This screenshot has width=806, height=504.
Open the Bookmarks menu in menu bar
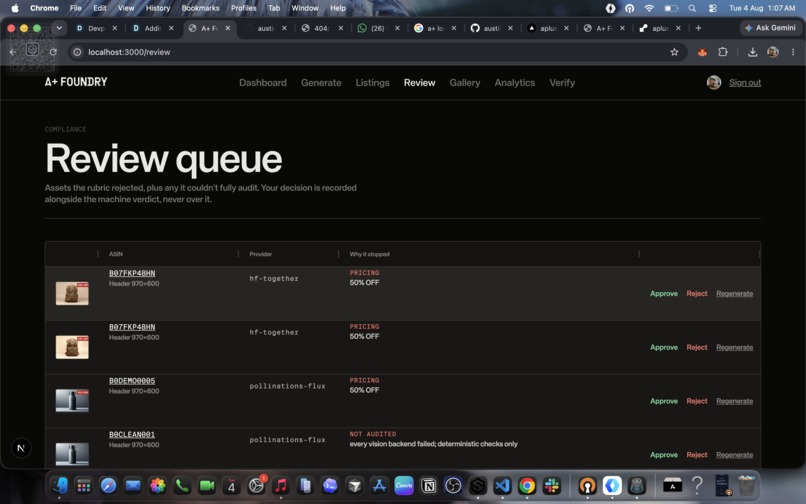(x=200, y=8)
